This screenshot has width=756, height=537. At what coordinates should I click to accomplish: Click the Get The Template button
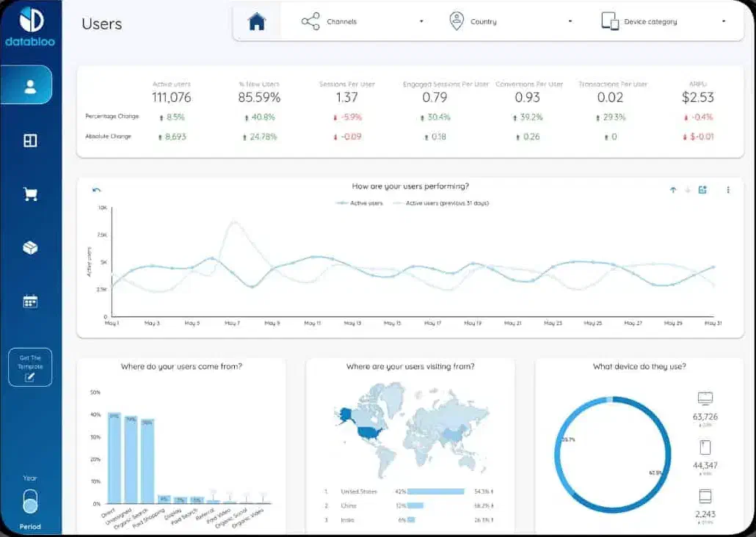point(30,367)
